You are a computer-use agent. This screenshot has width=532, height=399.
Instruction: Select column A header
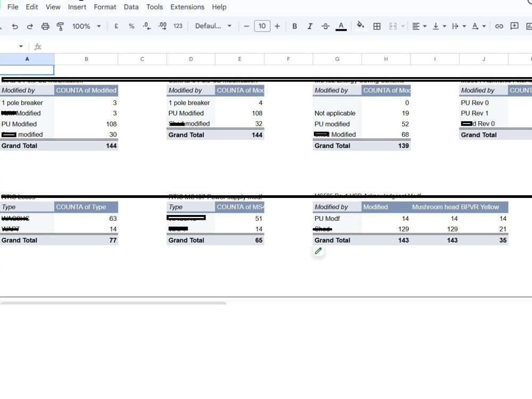(27, 59)
